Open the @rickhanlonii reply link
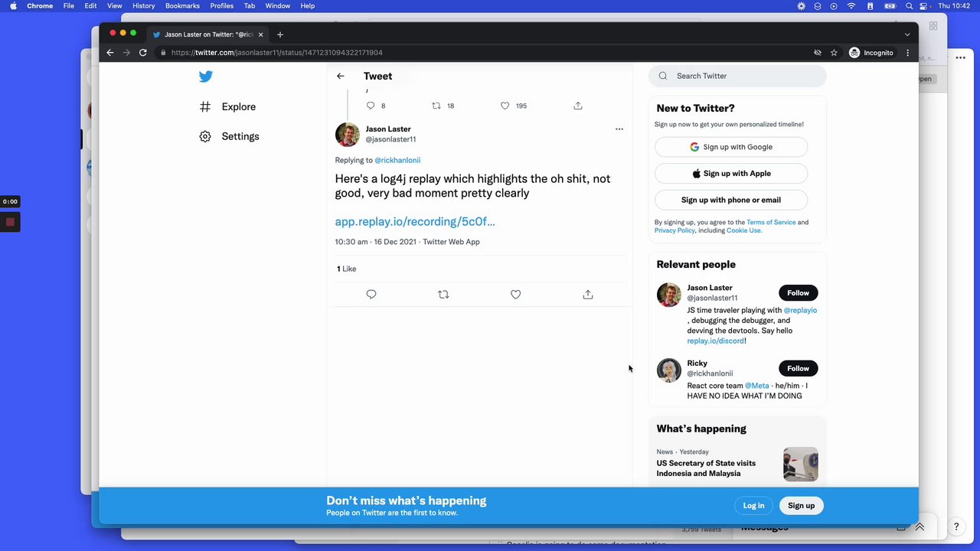Image resolution: width=980 pixels, height=551 pixels. (x=397, y=160)
